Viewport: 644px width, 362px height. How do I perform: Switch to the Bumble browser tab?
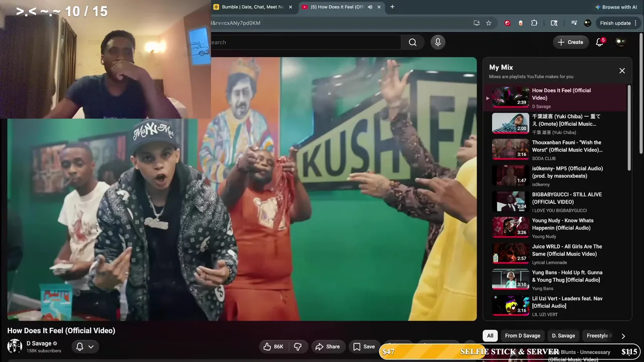[253, 7]
